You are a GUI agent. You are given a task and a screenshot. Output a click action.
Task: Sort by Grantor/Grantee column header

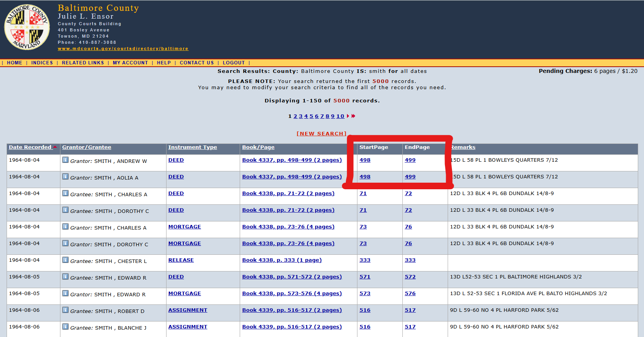coord(87,147)
